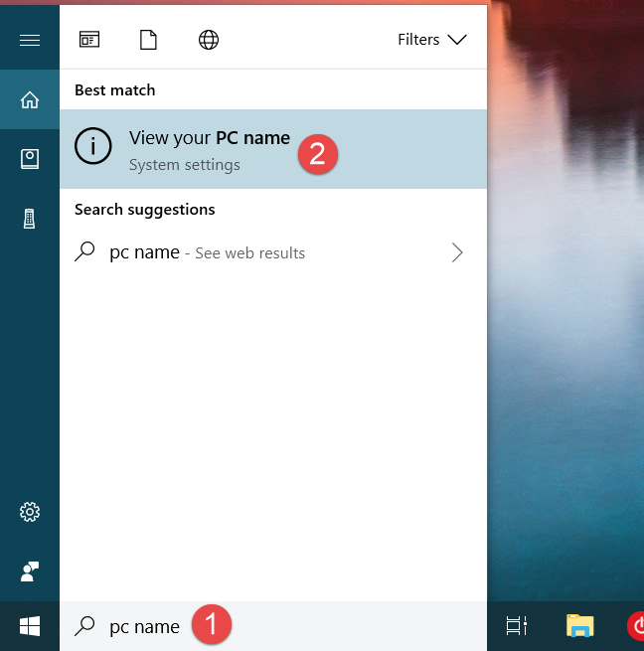Select the magnifier icon beside the pc name suggestion
Viewport: 644px width, 651px height.
point(84,251)
